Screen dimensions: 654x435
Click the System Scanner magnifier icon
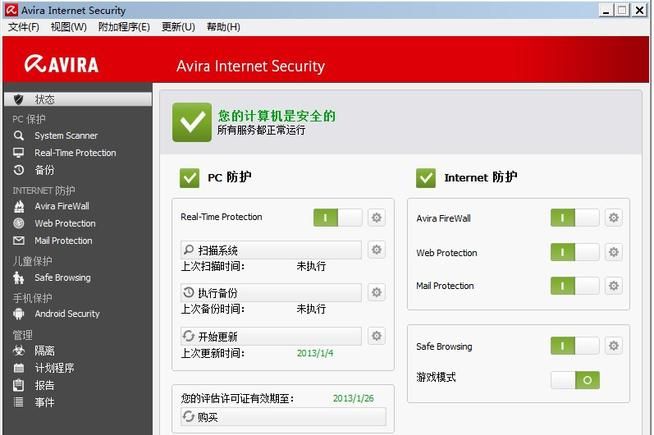click(x=18, y=136)
